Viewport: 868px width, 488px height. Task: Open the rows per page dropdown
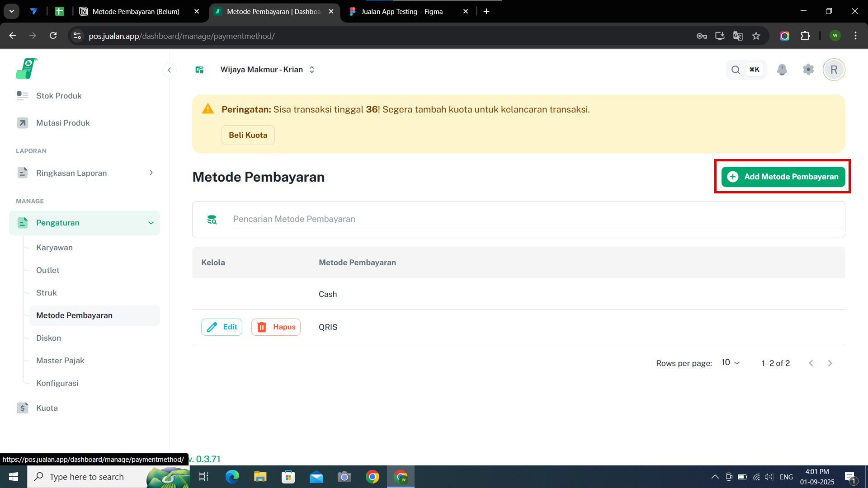coord(730,363)
